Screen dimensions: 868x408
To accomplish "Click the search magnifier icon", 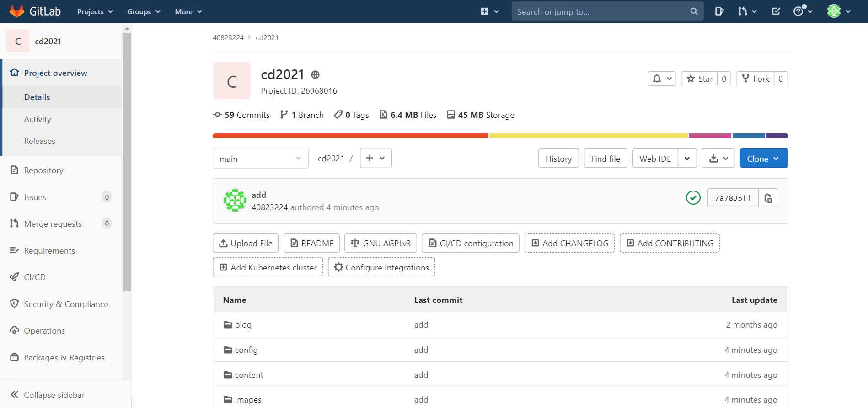I will coord(694,11).
